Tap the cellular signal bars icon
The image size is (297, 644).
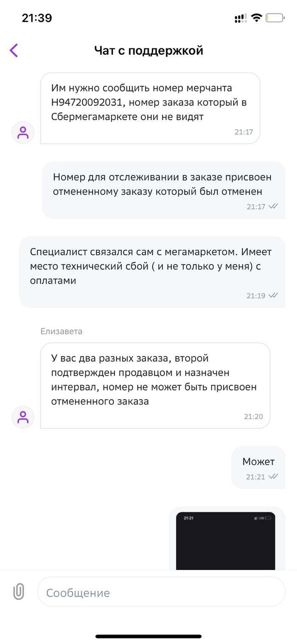click(x=240, y=18)
